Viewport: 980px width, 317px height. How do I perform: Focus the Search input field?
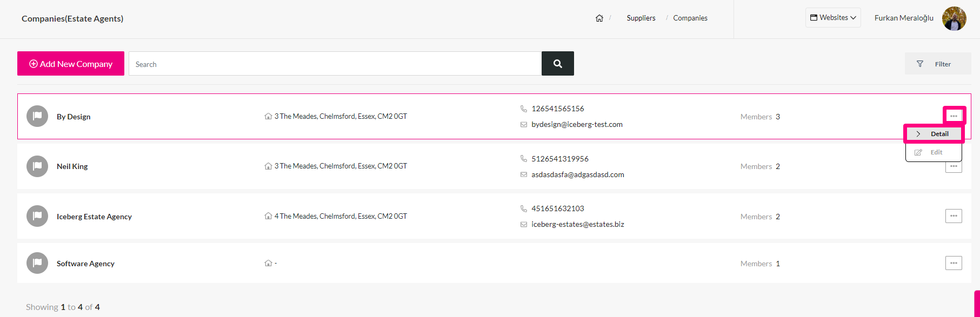[335, 64]
